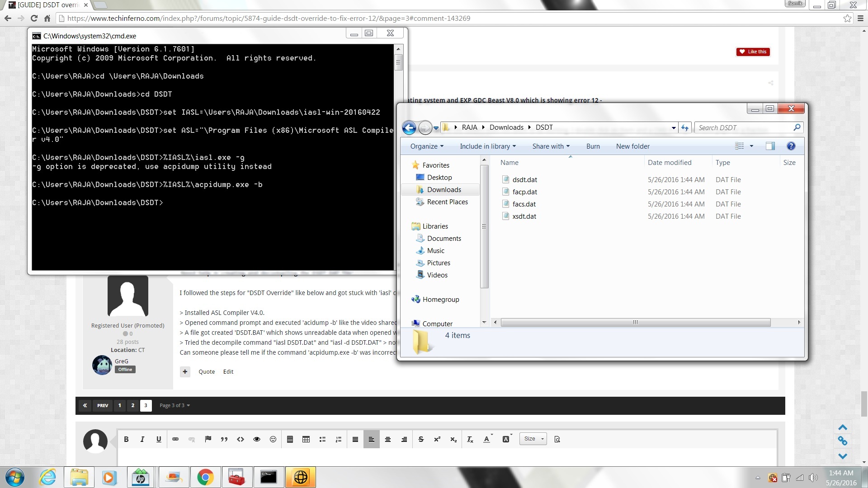Viewport: 868px width, 488px height.
Task: Open the Share with dropdown in Explorer
Action: (x=551, y=146)
